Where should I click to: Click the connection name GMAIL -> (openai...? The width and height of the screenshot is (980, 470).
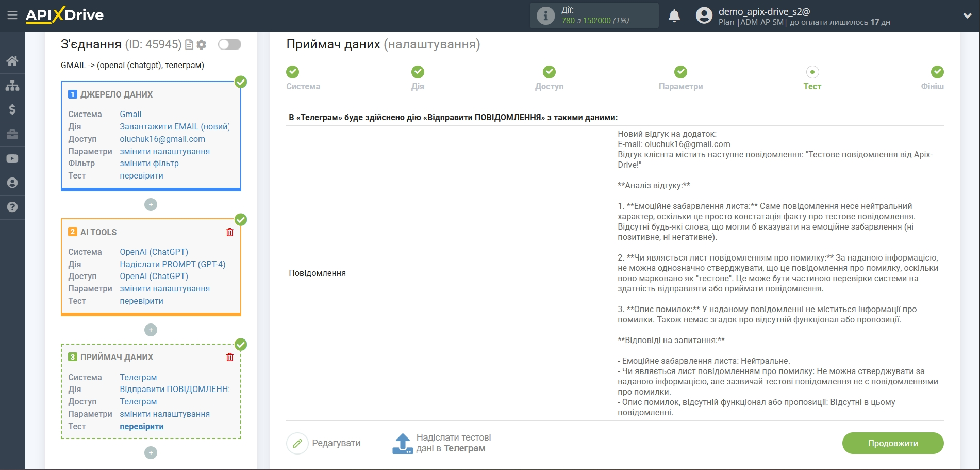pos(132,66)
